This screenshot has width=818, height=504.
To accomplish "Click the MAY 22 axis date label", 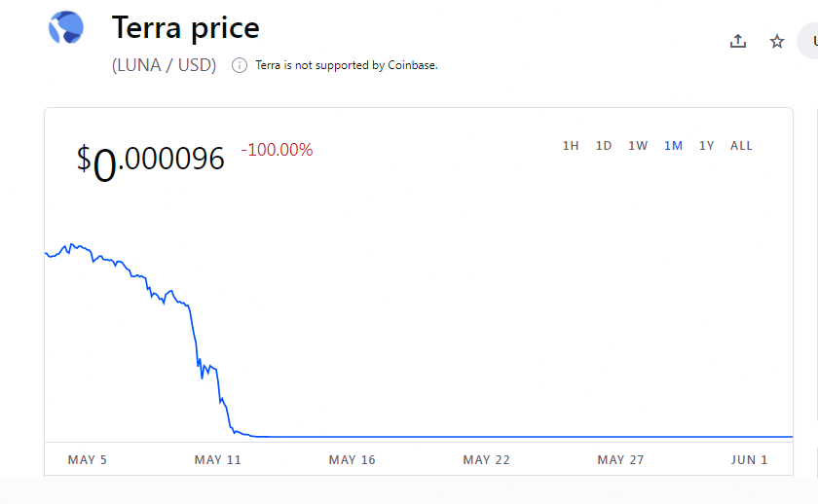I will click(486, 460).
